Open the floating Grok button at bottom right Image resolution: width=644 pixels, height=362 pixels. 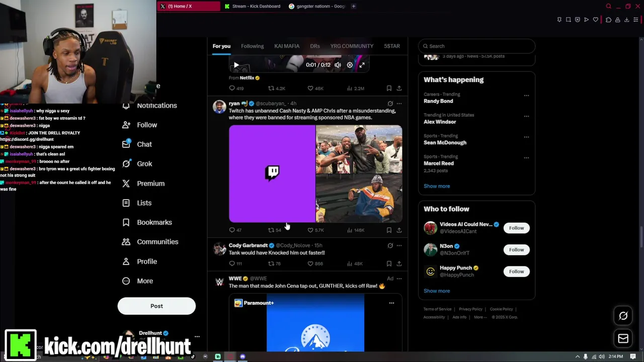(623, 316)
